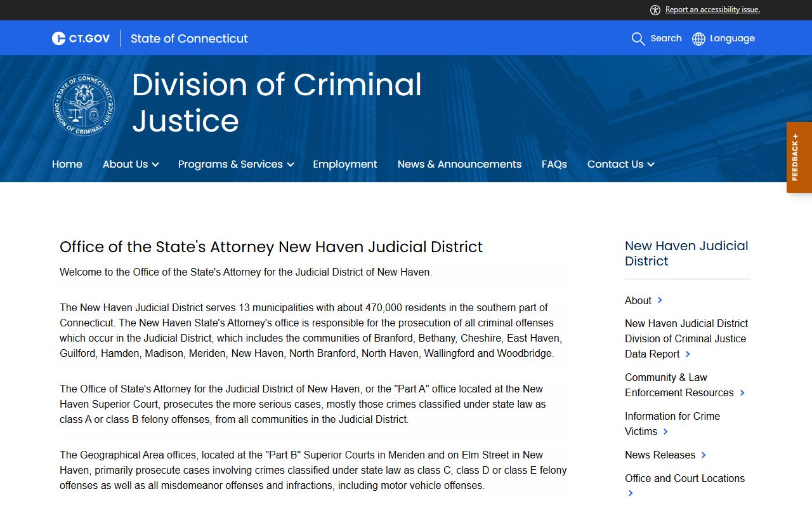The width and height of the screenshot is (812, 508).
Task: Click the Language globe icon
Action: pyautogui.click(x=698, y=39)
